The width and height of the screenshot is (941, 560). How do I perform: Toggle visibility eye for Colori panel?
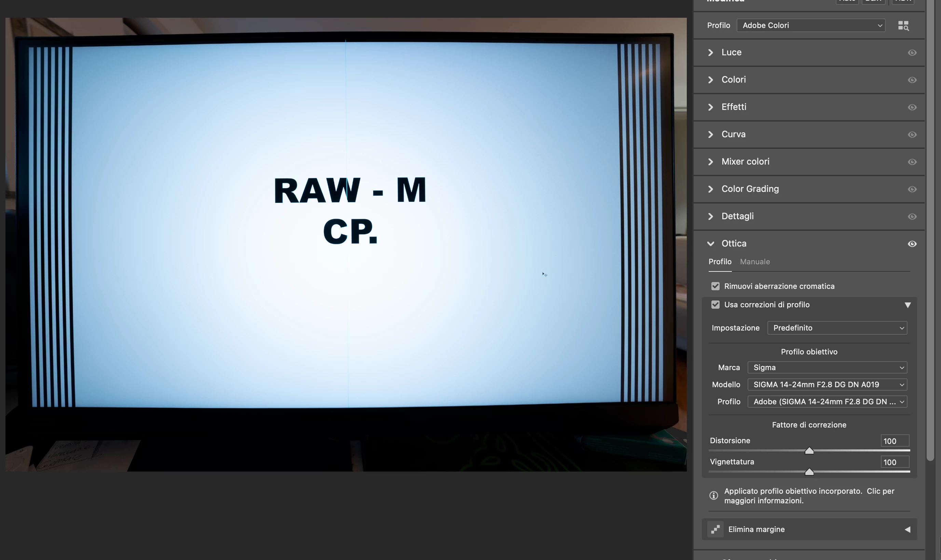coord(912,80)
